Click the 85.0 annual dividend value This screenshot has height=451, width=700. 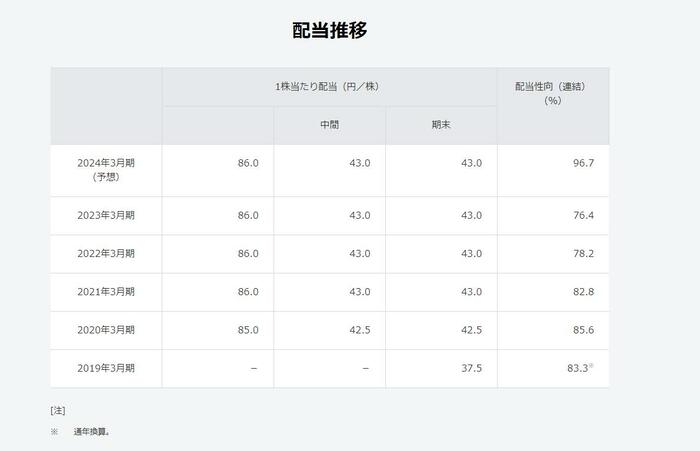pos(248,330)
